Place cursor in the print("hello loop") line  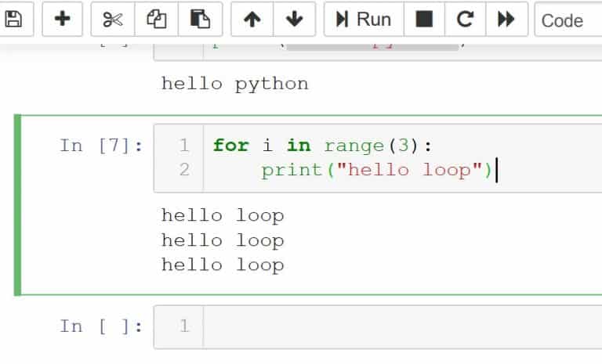(x=376, y=170)
